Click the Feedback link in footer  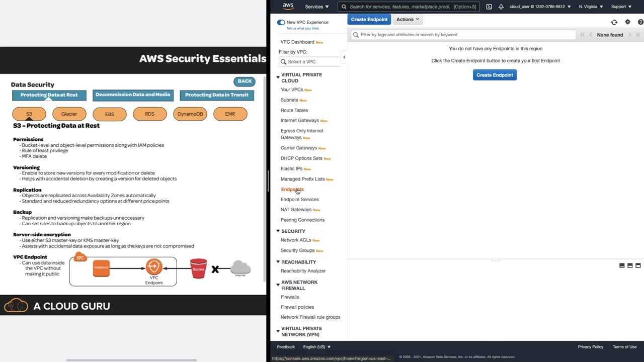point(286,347)
